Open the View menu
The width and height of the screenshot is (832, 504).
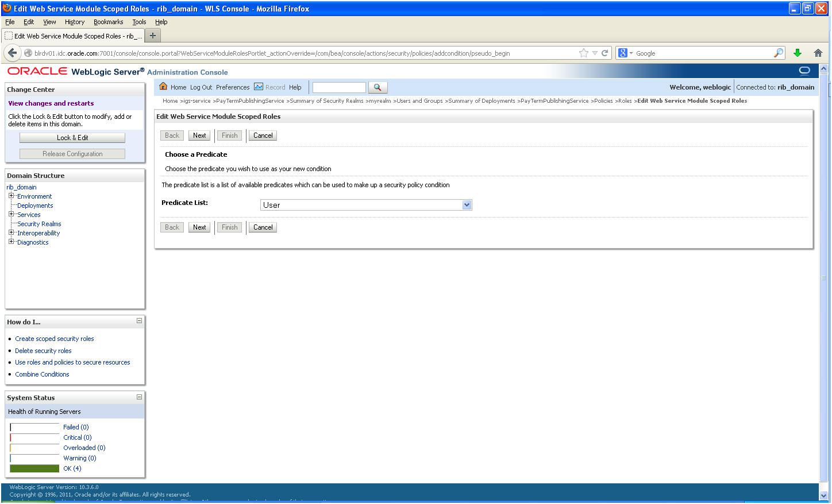coord(49,22)
